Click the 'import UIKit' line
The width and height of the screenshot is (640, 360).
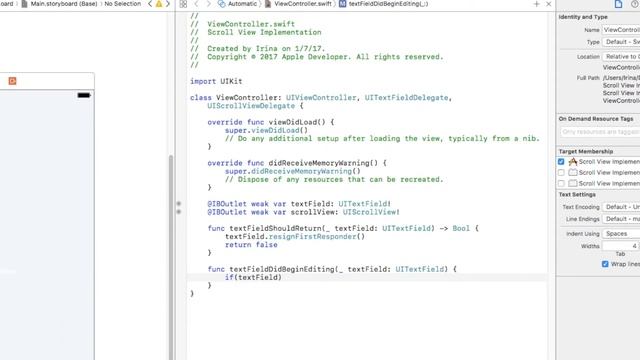click(216, 81)
